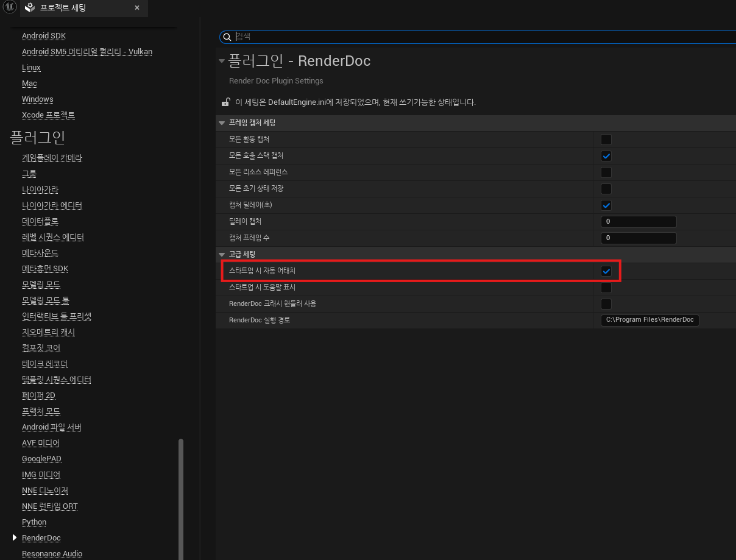The width and height of the screenshot is (736, 560).
Task: Open 모델링 모드 settings
Action: pyautogui.click(x=41, y=285)
